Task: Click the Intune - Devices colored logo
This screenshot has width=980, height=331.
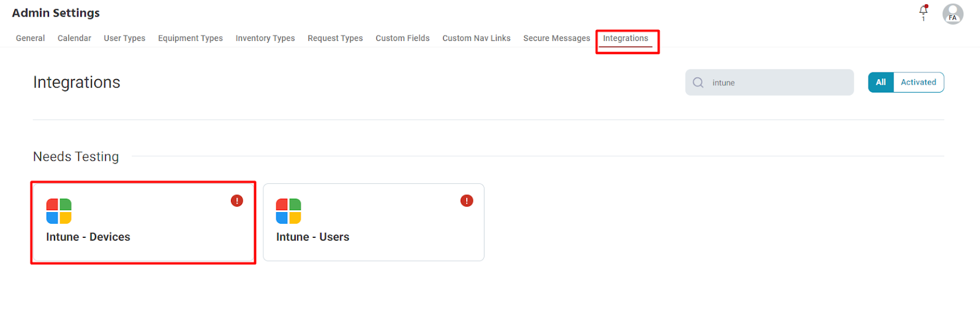Action: click(59, 211)
